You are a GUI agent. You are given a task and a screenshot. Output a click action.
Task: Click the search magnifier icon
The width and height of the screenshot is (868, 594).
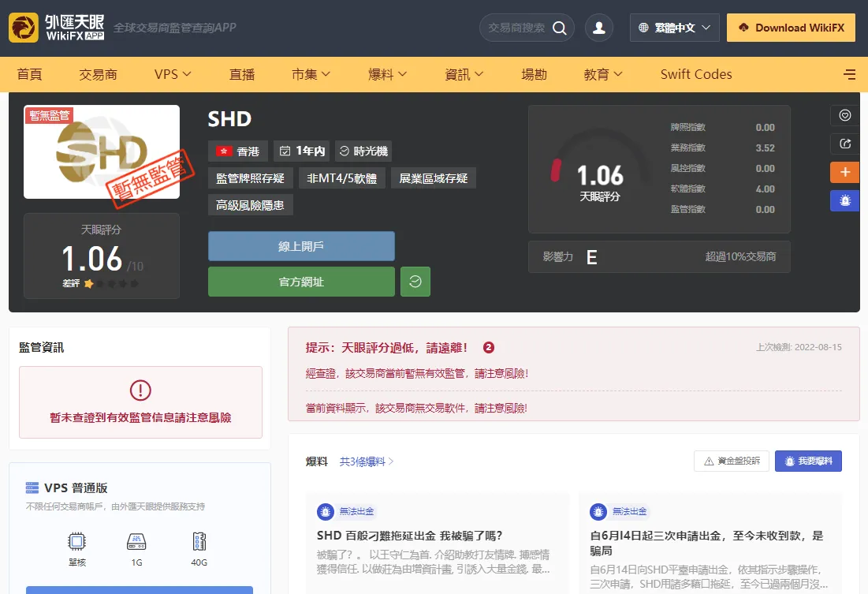click(x=560, y=28)
